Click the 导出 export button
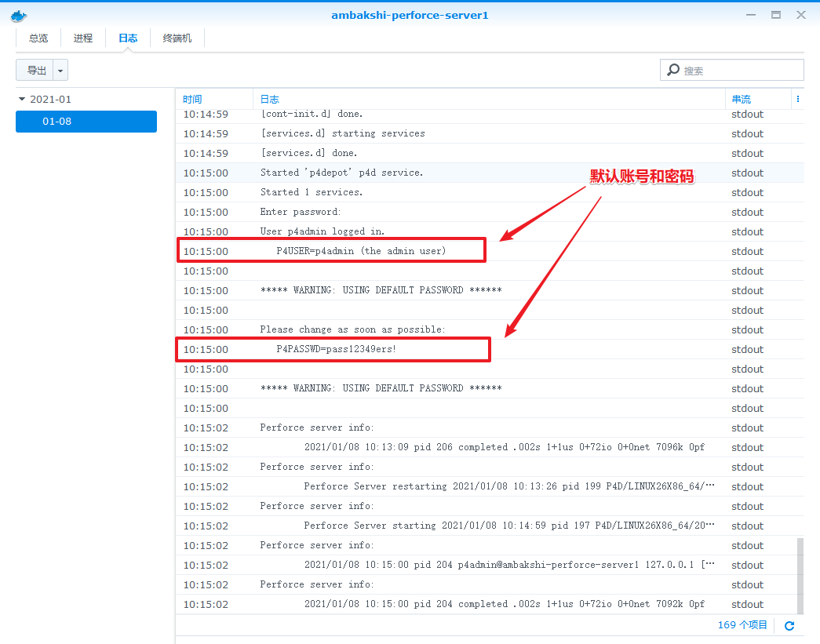Screen dimensions: 820x644 [x=36, y=70]
